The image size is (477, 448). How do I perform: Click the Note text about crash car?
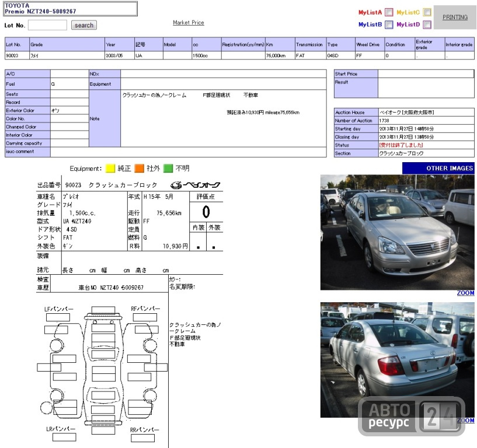tap(154, 95)
